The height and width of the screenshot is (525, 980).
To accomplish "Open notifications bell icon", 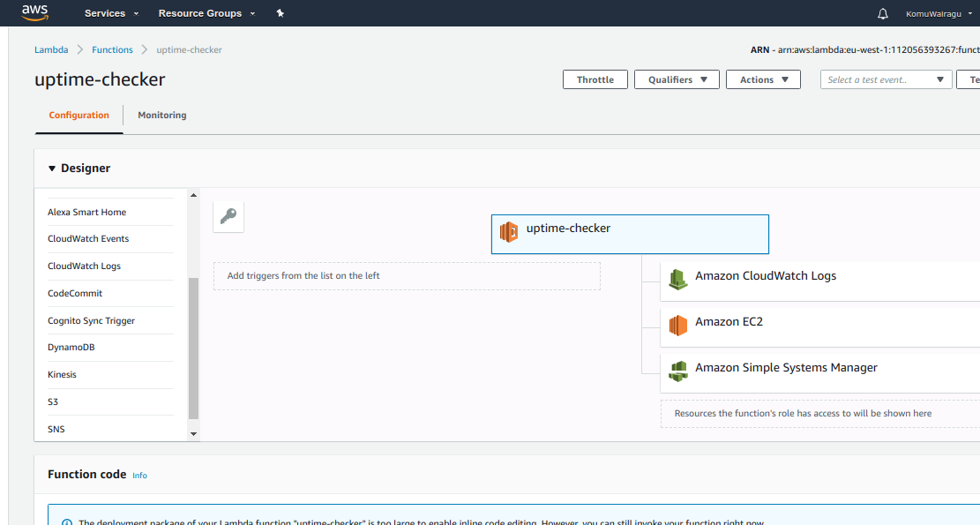I will click(x=883, y=13).
